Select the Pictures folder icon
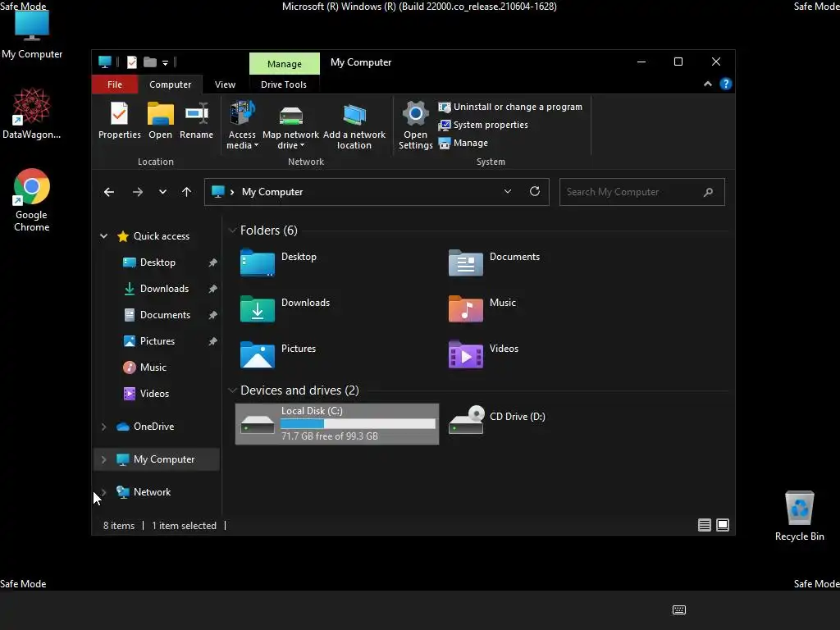 (x=257, y=354)
